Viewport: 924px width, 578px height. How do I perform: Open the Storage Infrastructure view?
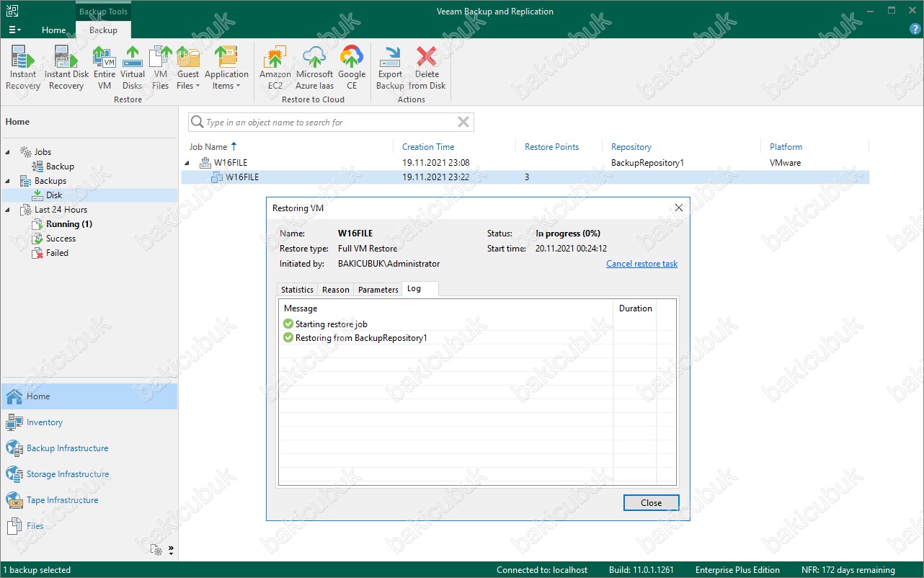point(68,474)
